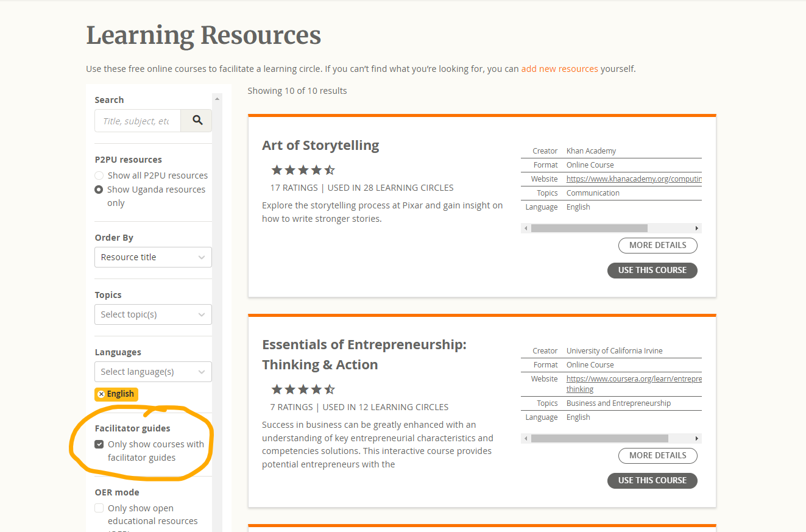Click left scroll arrow in Entrepreneurship details table
806x532 pixels.
coord(526,438)
